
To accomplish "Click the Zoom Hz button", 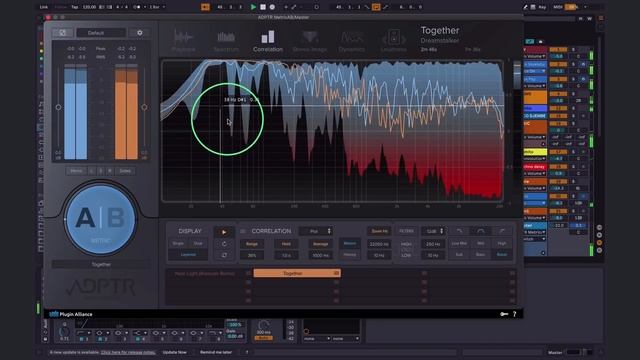I will coord(379,231).
